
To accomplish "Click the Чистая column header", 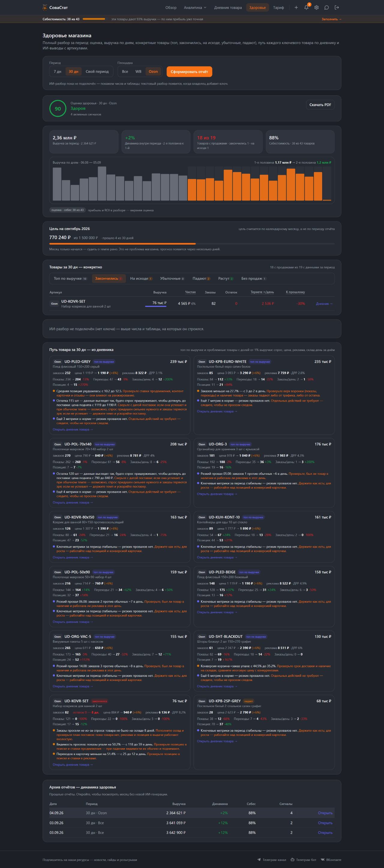I will coord(190,292).
